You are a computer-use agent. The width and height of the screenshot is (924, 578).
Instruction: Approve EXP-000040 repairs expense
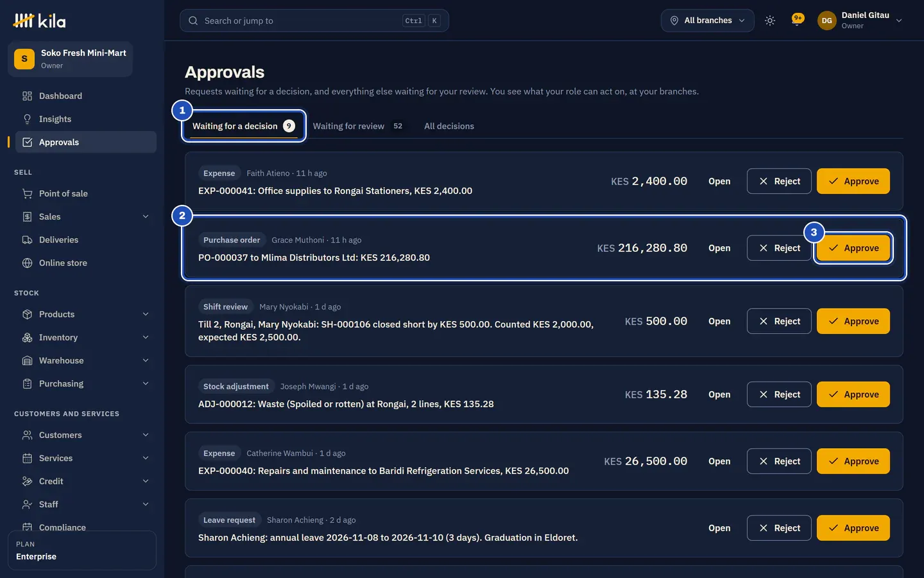853,461
